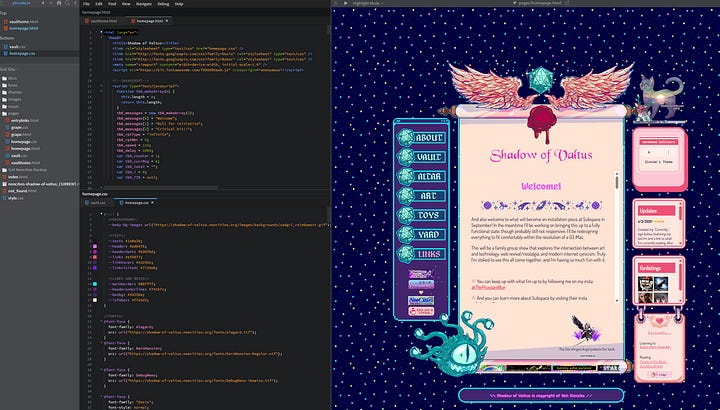Open the Debug menu
The width and height of the screenshot is (720, 410).
click(163, 4)
